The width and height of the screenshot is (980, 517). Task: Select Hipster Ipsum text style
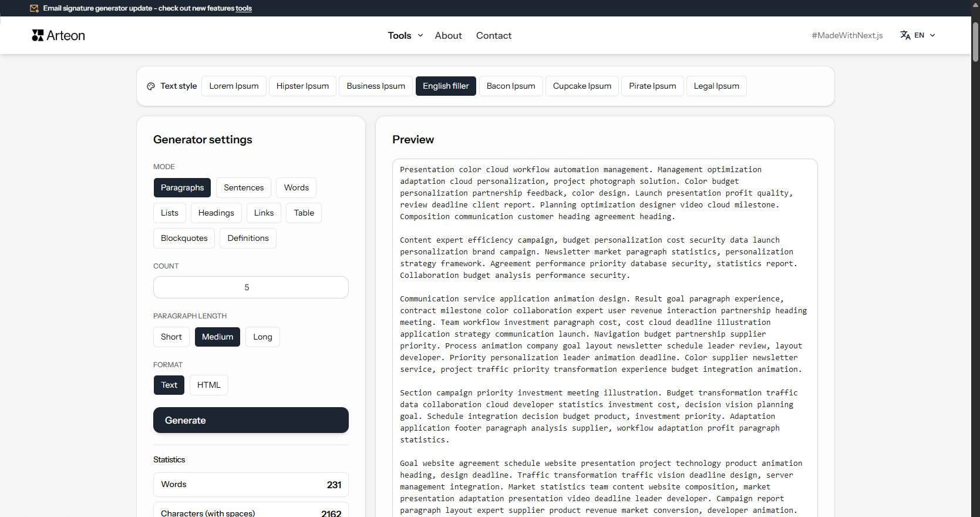point(302,86)
